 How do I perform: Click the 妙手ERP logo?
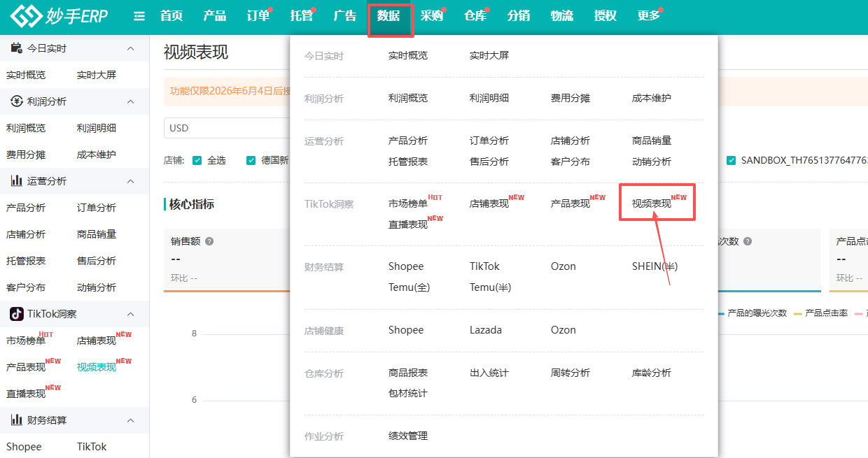pos(59,15)
